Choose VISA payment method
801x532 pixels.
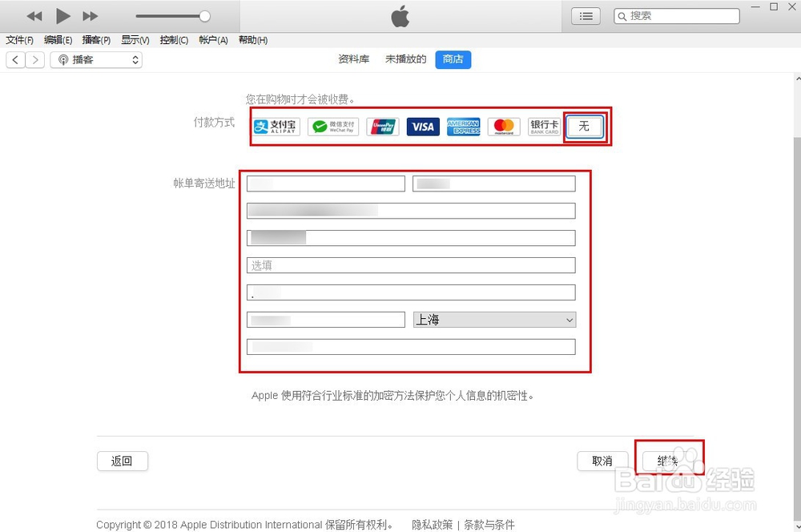pyautogui.click(x=423, y=127)
